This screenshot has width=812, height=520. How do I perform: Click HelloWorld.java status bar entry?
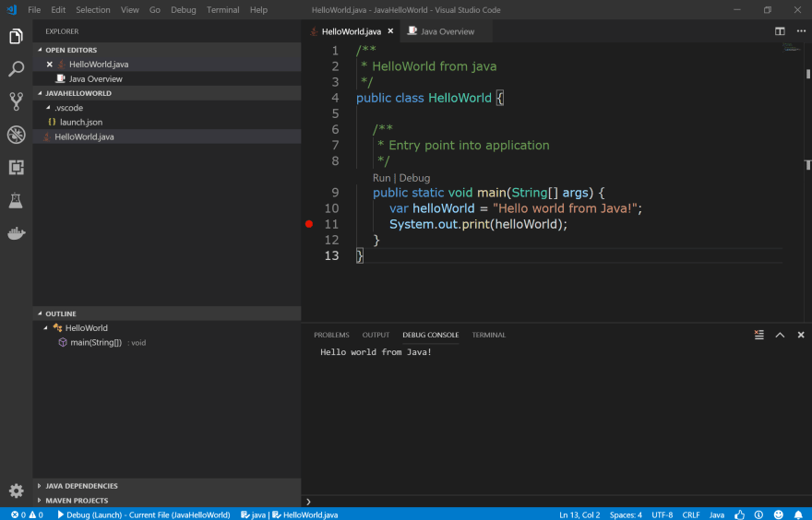pyautogui.click(x=305, y=514)
